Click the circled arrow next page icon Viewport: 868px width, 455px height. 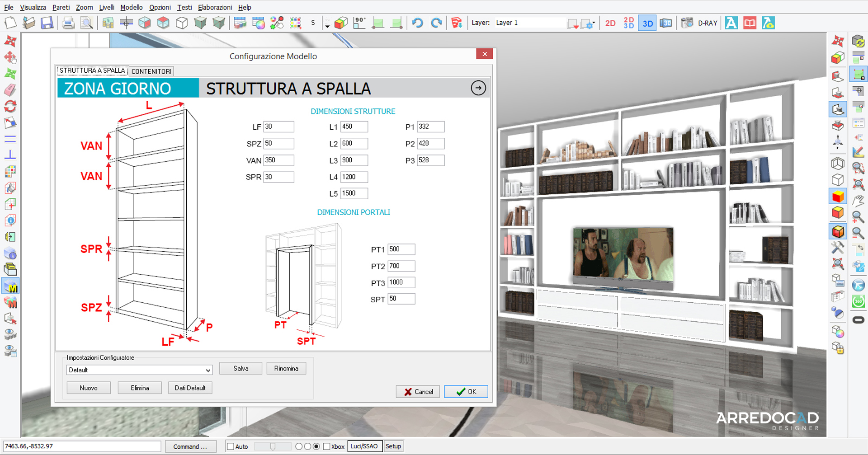478,88
